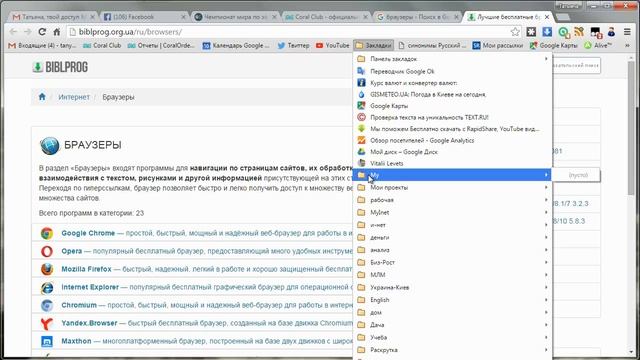Viewport: 640px width, 360px height.
Task: Expand the Украина-Киев bookmark folder
Action: coord(452,287)
